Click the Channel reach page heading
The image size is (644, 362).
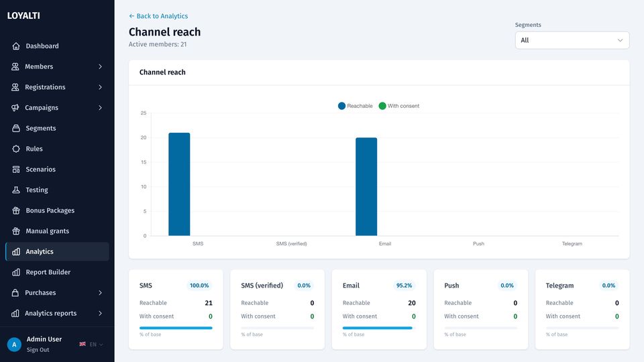(x=165, y=32)
